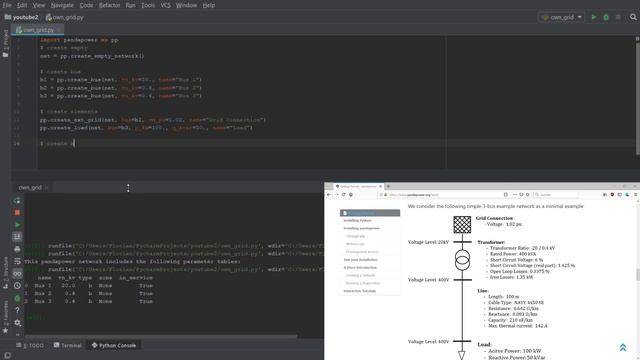Screen dimensions: 640x360
Task: Open 'Interactive Tutorials' docs link
Action: tap(360, 291)
